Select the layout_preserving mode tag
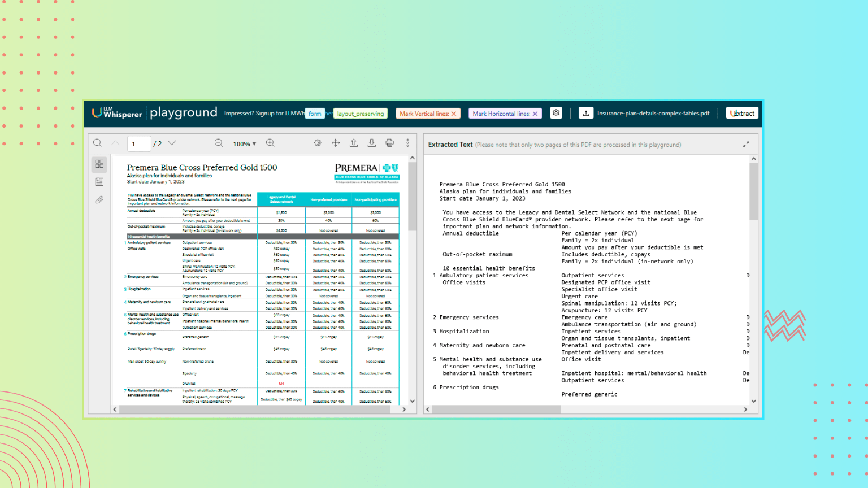 click(x=360, y=114)
